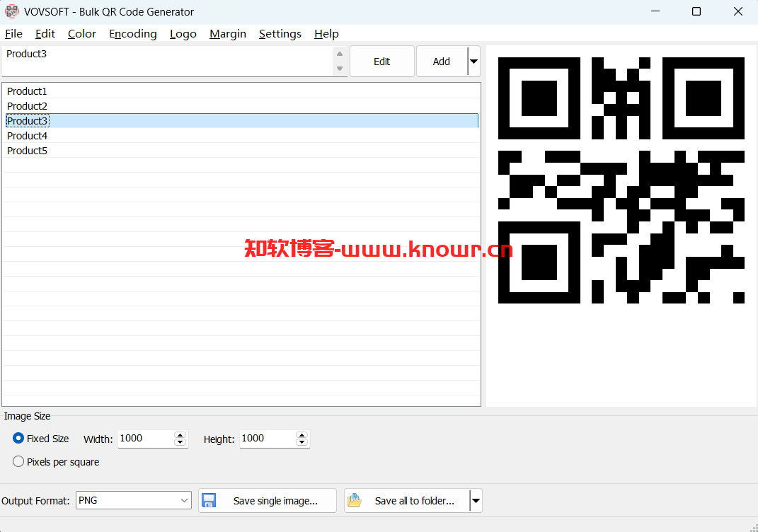Image resolution: width=758 pixels, height=532 pixels.
Task: Click the Edit button beside text box
Action: pyautogui.click(x=382, y=62)
